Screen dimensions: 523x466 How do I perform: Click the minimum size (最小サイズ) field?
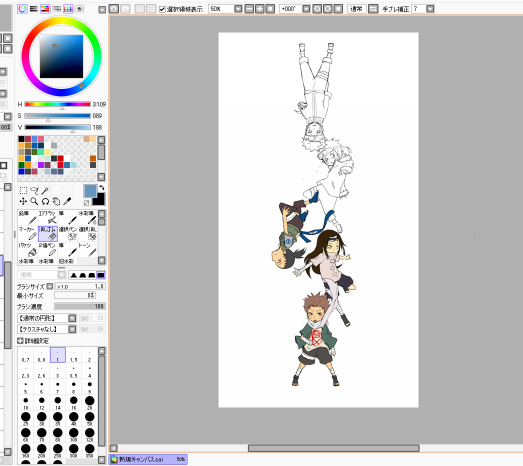click(75, 295)
